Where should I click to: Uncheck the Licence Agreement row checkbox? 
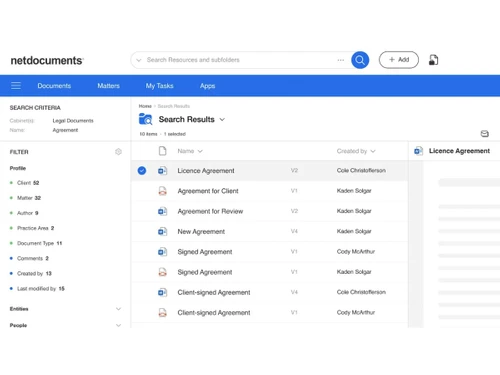(142, 171)
